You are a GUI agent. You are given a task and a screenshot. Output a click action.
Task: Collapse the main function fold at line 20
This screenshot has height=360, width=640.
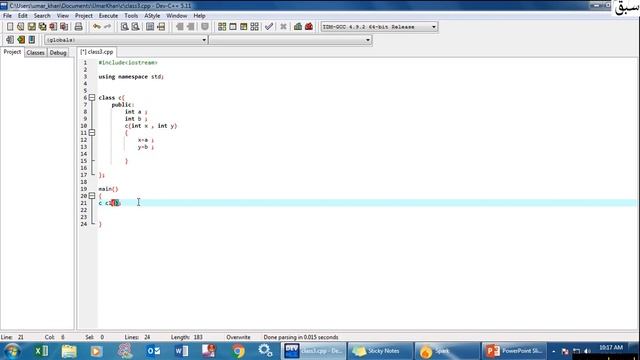point(92,196)
